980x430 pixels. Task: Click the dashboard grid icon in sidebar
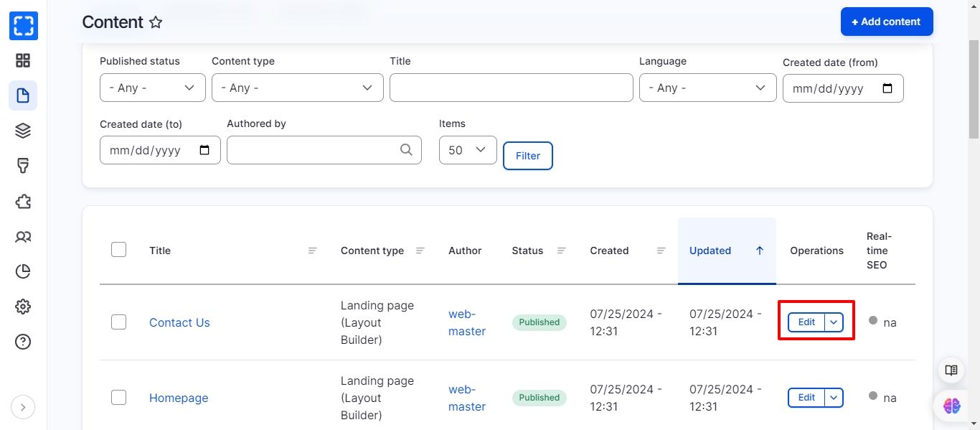[x=23, y=61]
